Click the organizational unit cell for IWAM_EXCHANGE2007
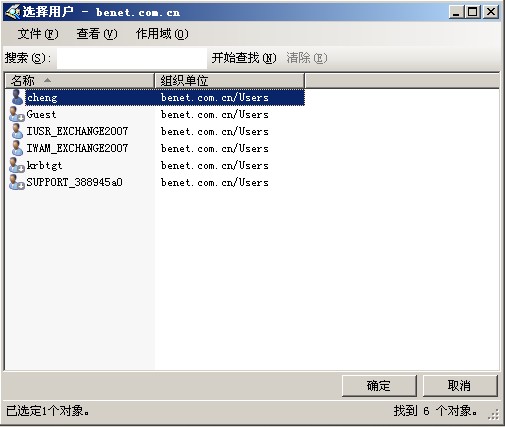Screen dimensions: 505x427 [215, 148]
